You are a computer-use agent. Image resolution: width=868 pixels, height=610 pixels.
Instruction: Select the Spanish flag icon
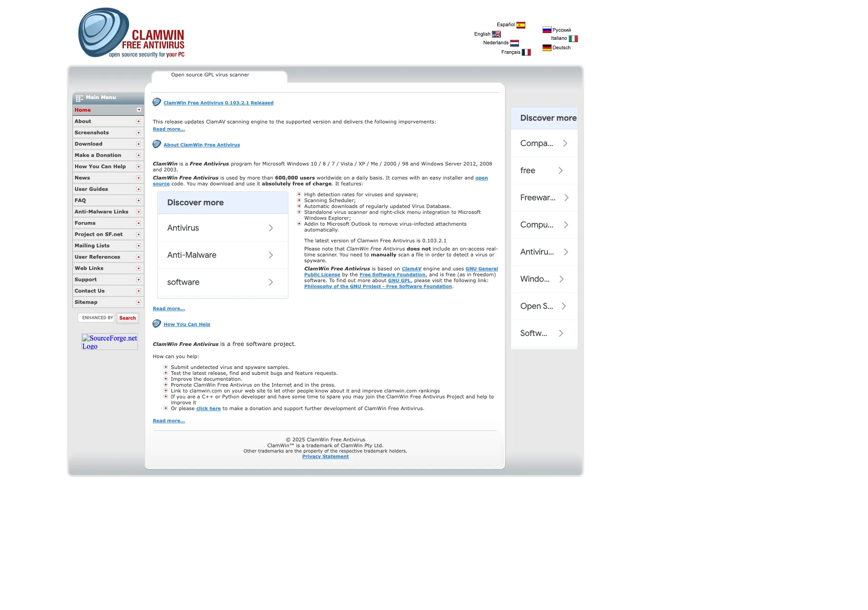click(521, 25)
